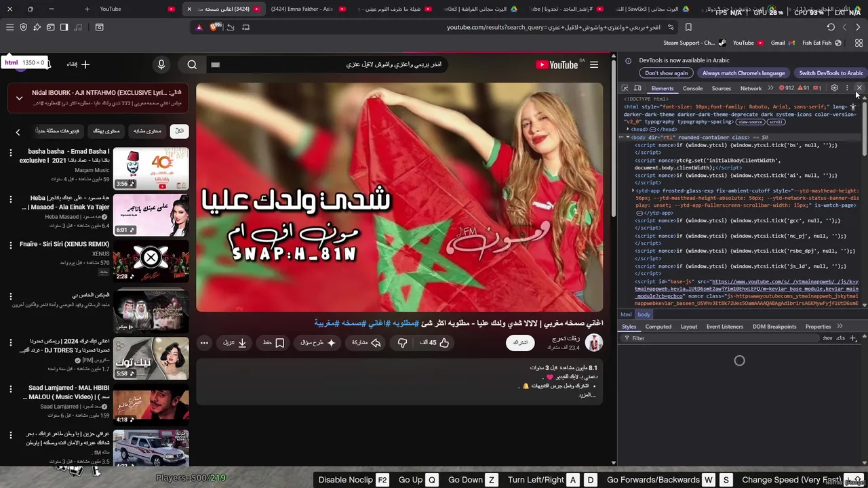Select body in the DevTools breadcrumb
The height and width of the screenshot is (488, 868).
(x=644, y=314)
